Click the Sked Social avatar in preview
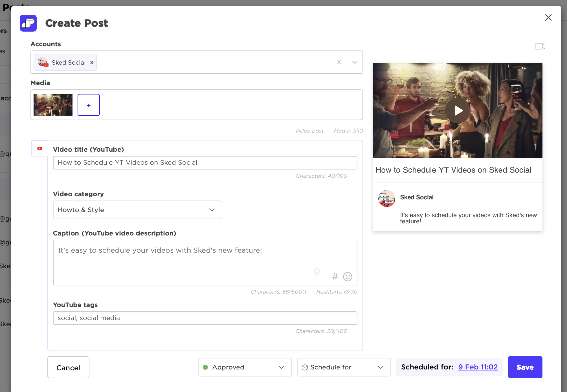The image size is (567, 392). (386, 199)
